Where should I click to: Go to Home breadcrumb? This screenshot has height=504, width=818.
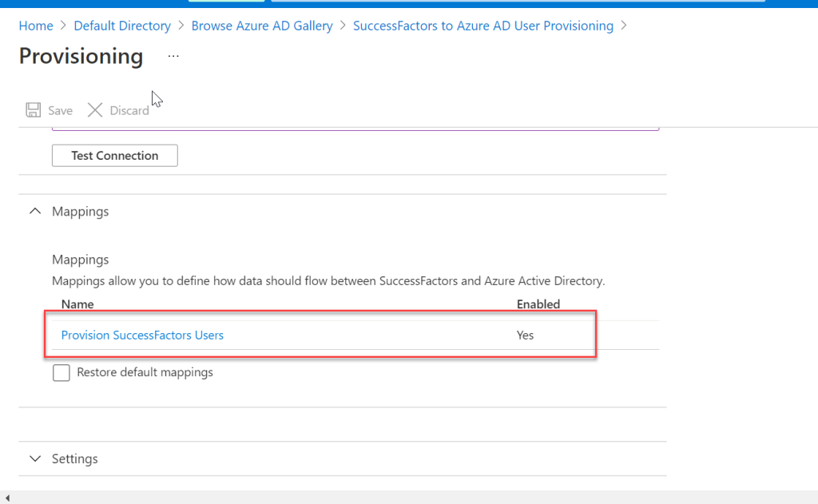click(36, 26)
